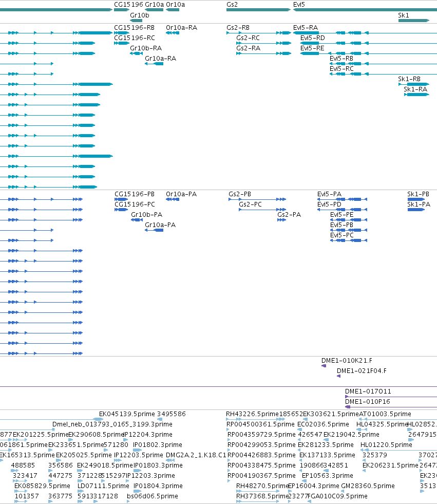
Task: Click EST EK137133.5prime
Action: point(327,455)
